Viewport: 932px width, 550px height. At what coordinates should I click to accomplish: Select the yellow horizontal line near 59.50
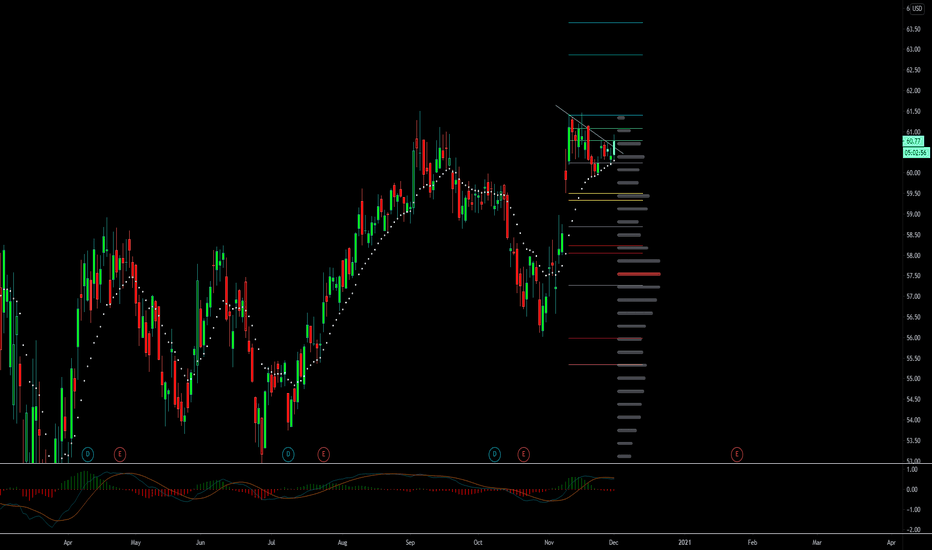[605, 194]
